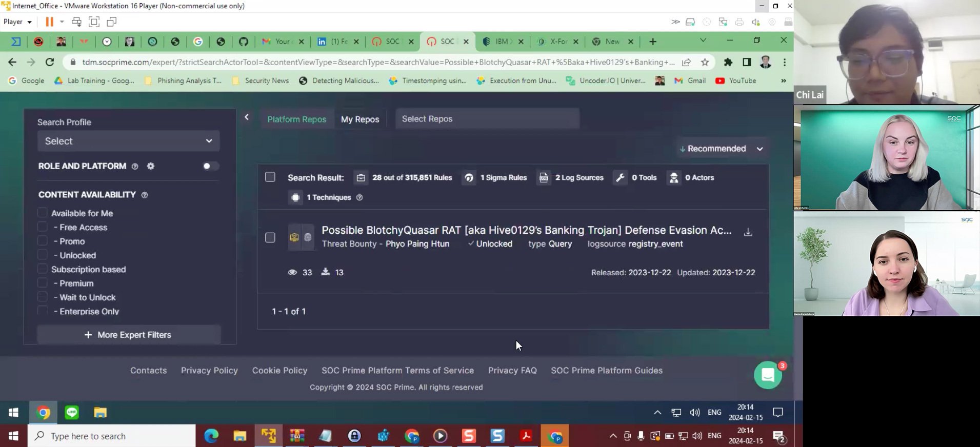Click the More Expert Filters button
This screenshot has height=447, width=980.
click(x=128, y=335)
